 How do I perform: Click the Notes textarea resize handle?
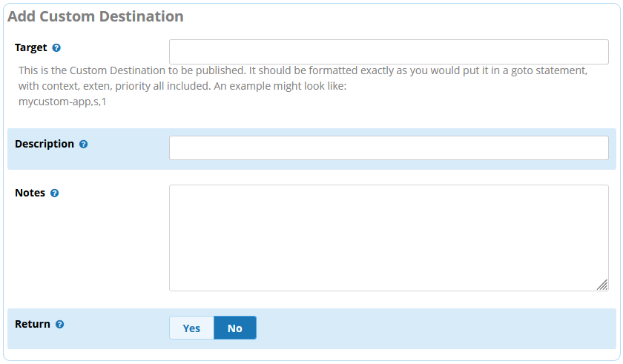pyautogui.click(x=602, y=285)
